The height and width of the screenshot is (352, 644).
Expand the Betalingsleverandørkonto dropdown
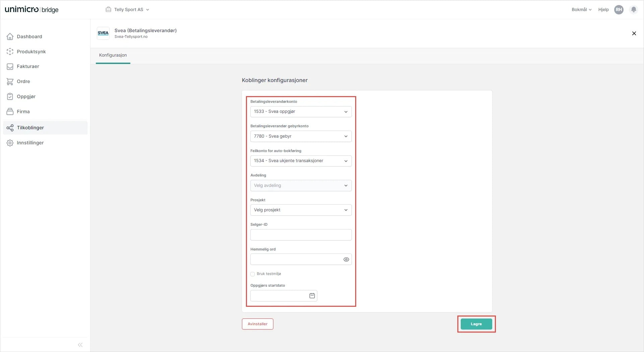(301, 112)
